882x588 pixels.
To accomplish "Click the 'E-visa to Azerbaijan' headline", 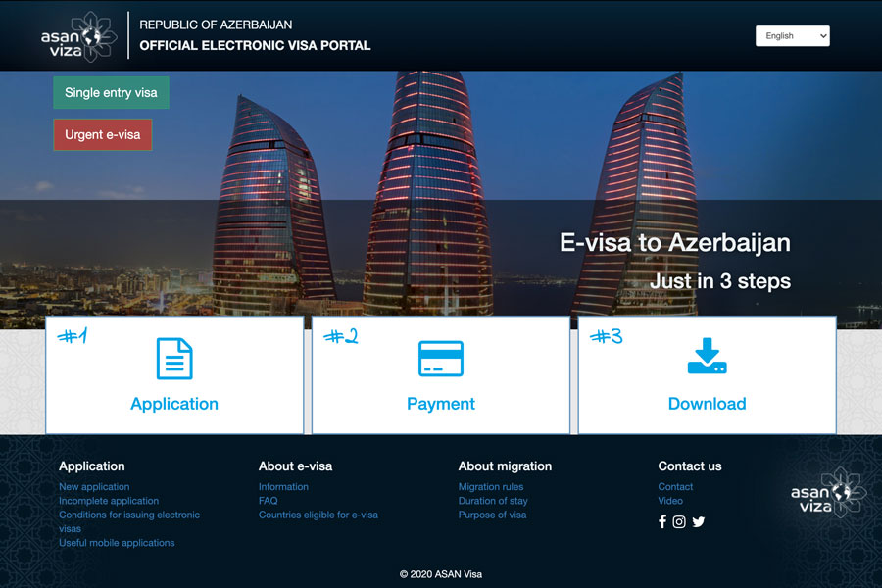I will click(x=675, y=243).
